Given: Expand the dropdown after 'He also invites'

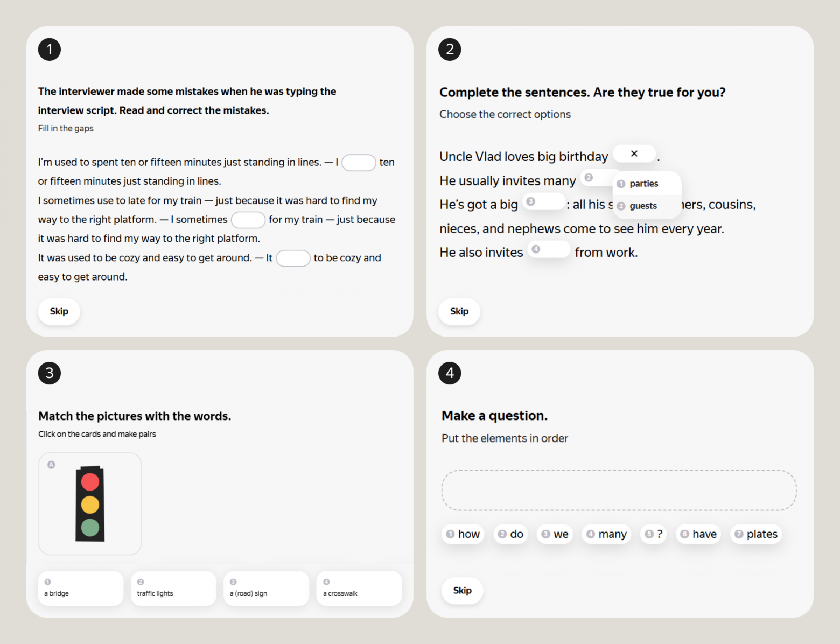Looking at the screenshot, I should [x=549, y=249].
